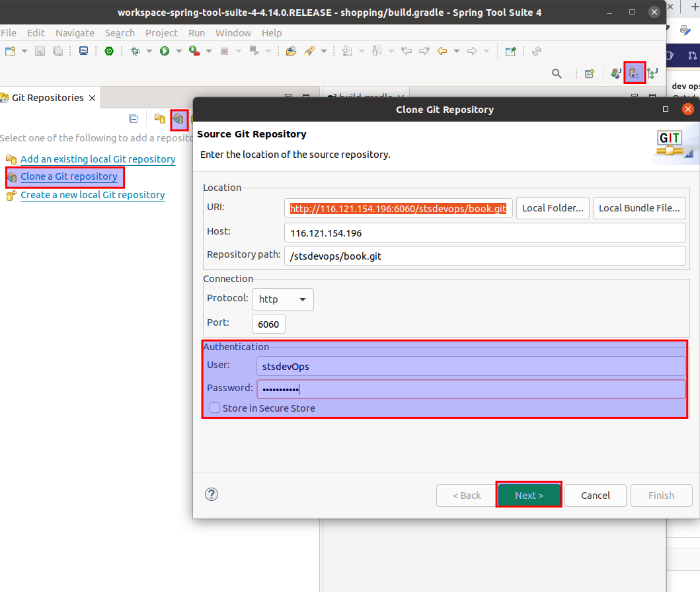Click the Forward navigation arrow
This screenshot has height=592, width=700.
472,52
